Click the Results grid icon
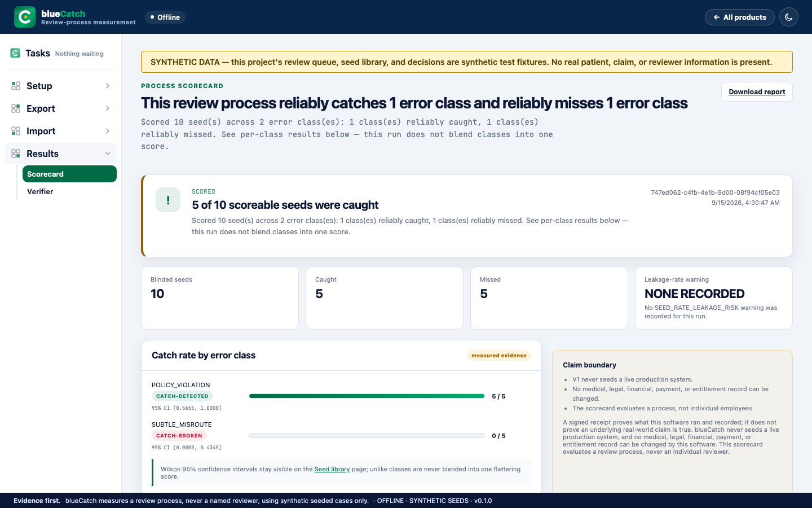 click(16, 154)
